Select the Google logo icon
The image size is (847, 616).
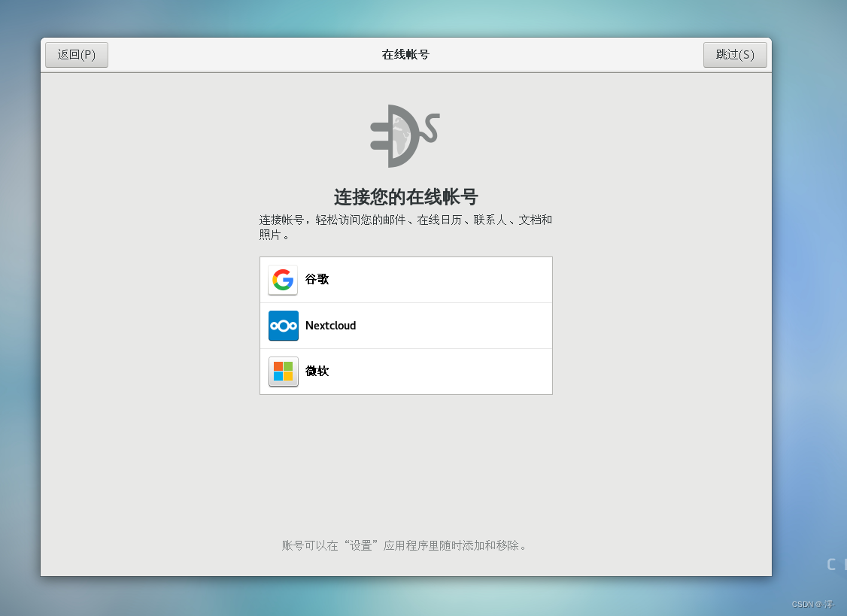(x=283, y=280)
